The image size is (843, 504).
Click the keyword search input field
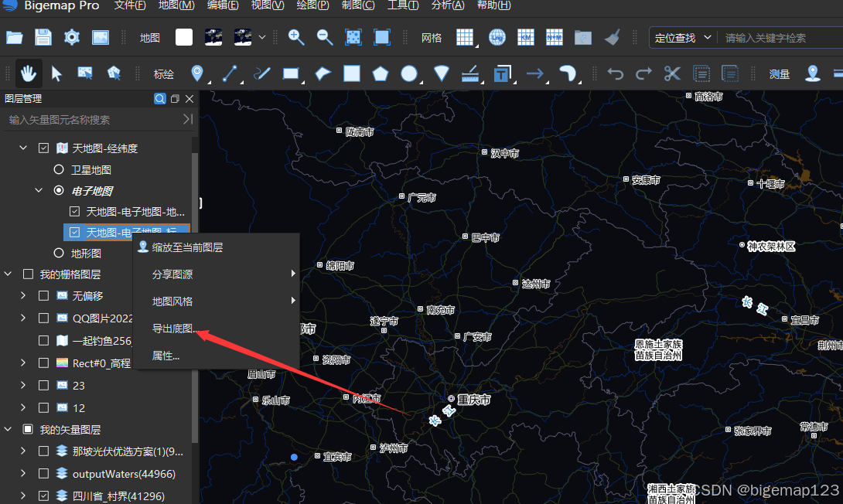tap(781, 38)
